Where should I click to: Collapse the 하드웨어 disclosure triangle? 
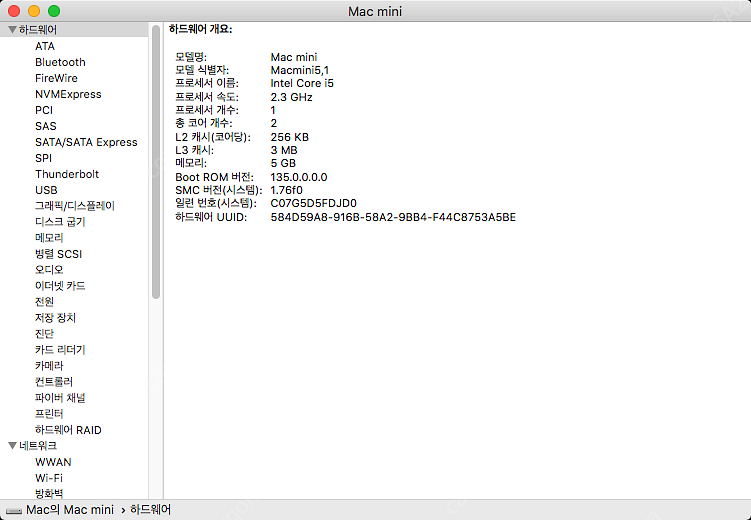tap(11, 30)
